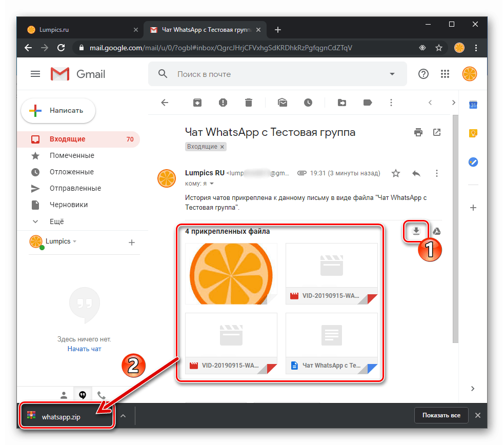Save all attachments to Google Drive

pyautogui.click(x=436, y=231)
